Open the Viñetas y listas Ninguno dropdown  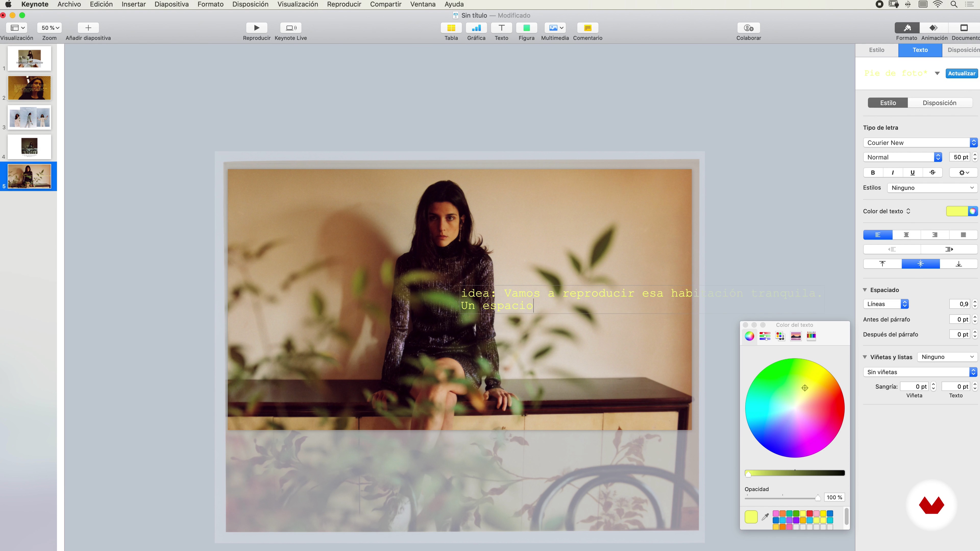click(947, 357)
